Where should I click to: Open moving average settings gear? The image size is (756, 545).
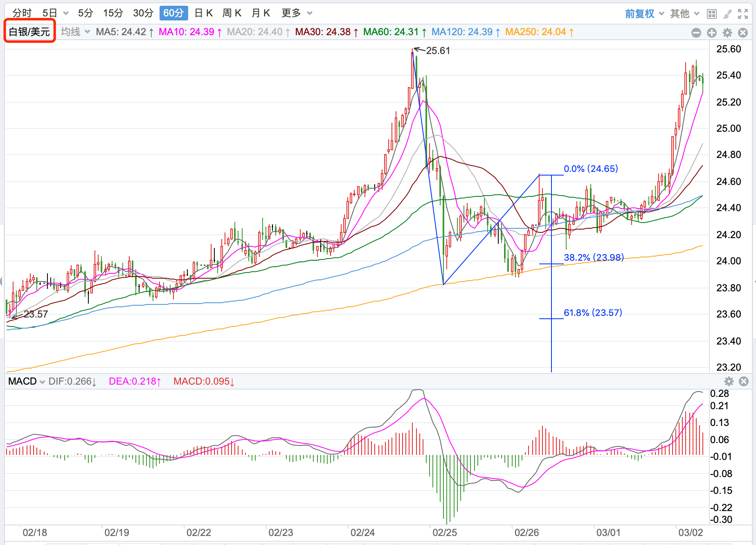click(727, 33)
